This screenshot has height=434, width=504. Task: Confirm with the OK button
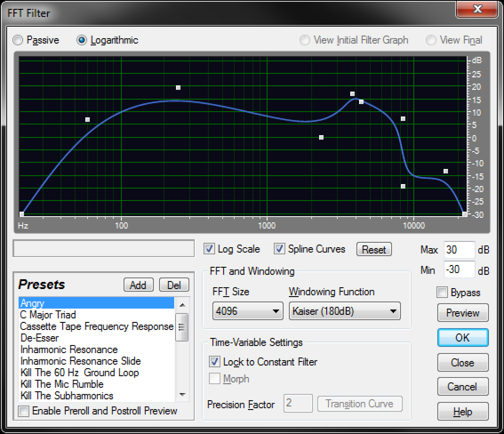click(x=463, y=338)
